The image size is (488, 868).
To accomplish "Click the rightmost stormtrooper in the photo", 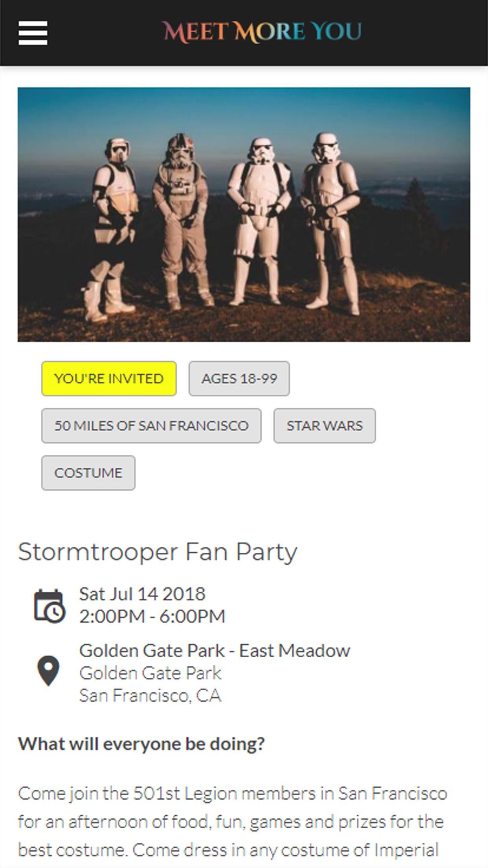I will point(331,220).
